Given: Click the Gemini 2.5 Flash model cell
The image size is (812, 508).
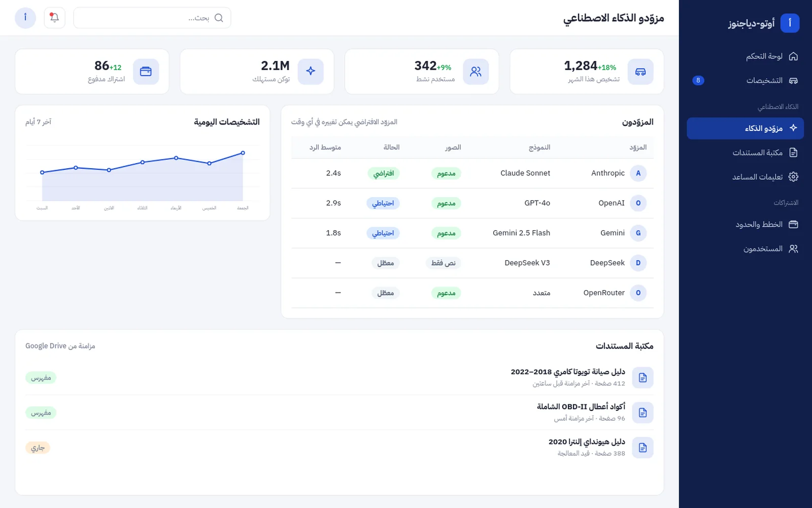Looking at the screenshot, I should [x=521, y=233].
